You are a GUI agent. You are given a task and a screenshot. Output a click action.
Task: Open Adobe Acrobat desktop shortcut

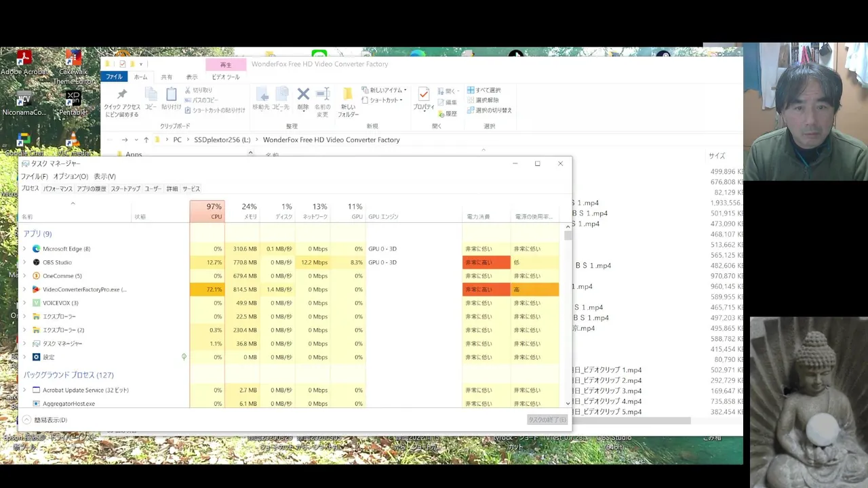click(x=24, y=62)
